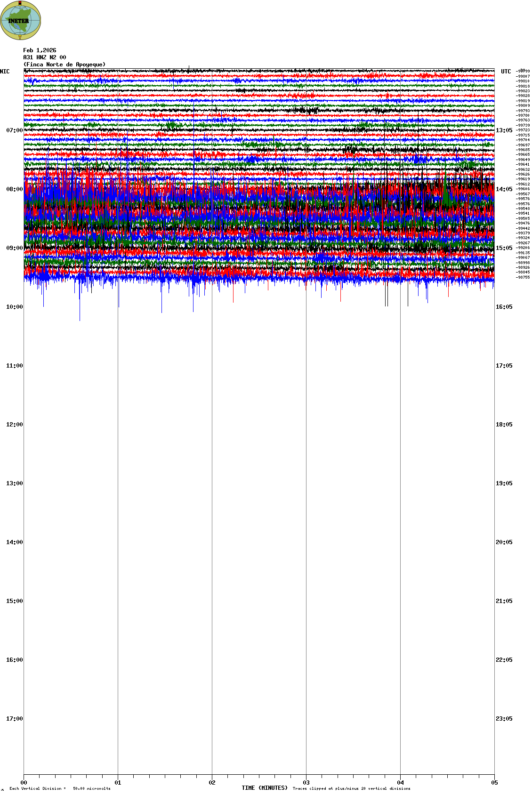The image size is (532, 795).
Task: Click the Traces clipped footnote text
Action: coord(351,788)
